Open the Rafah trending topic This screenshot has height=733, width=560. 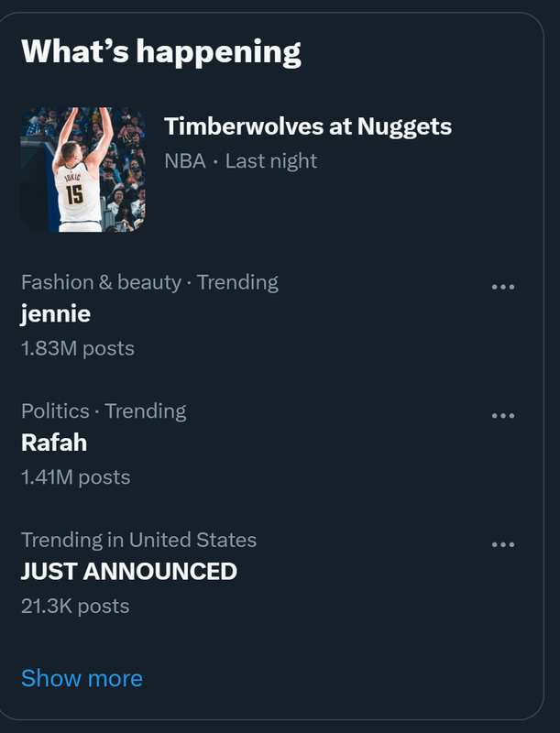pyautogui.click(x=51, y=443)
